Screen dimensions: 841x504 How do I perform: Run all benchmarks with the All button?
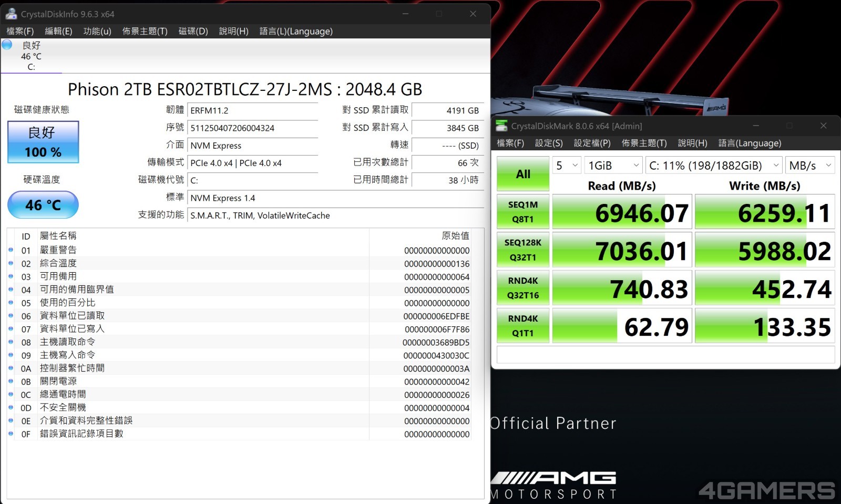[523, 174]
